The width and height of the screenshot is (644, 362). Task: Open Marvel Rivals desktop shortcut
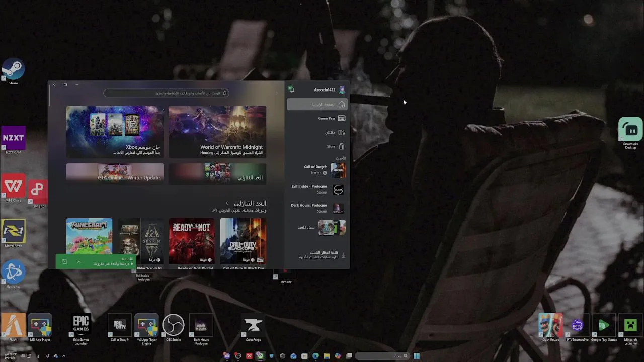14,234
